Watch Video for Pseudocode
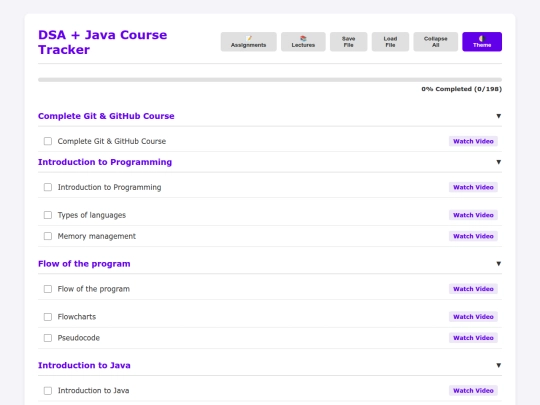The image size is (540, 405). (x=473, y=338)
